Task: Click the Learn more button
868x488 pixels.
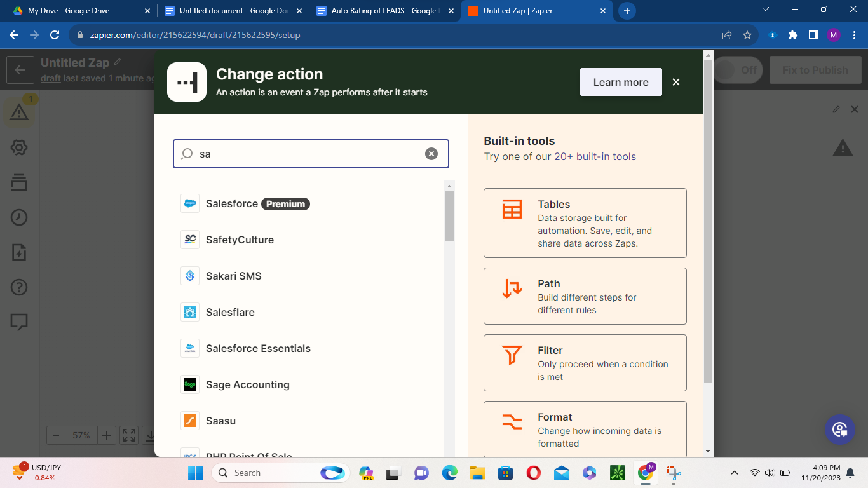Action: click(621, 82)
